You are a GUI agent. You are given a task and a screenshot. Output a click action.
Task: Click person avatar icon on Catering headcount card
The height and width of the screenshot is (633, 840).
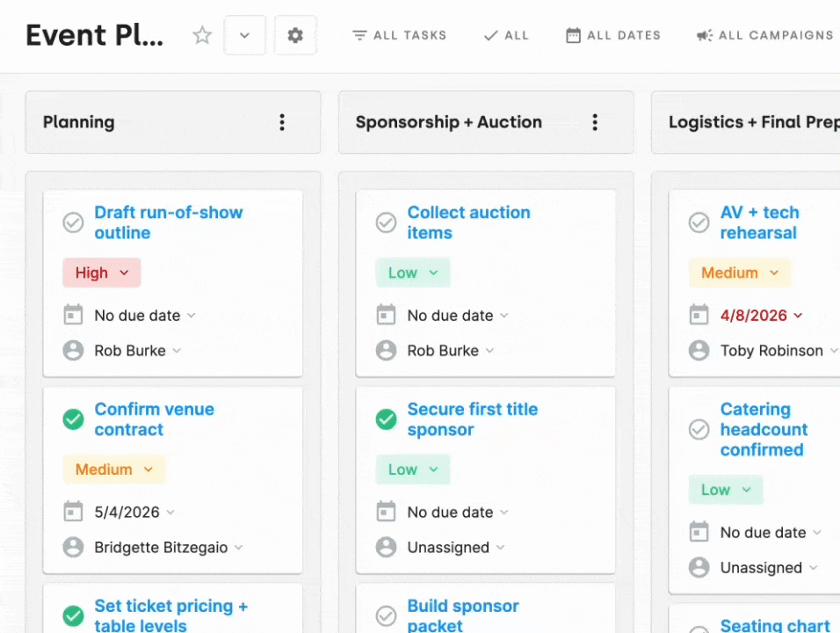[699, 568]
